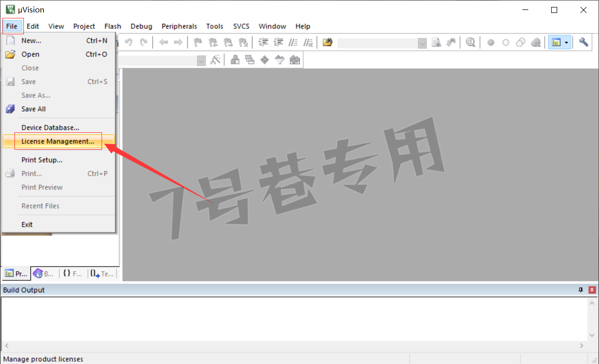Open the Select Target combo box dropdown
This screenshot has height=364, width=599.
pos(202,60)
